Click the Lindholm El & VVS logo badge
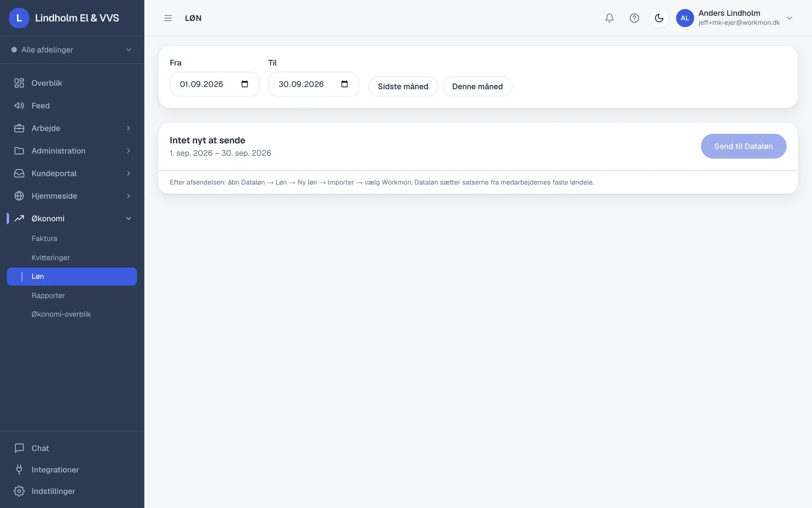Viewport: 812px width, 508px height. point(19,18)
